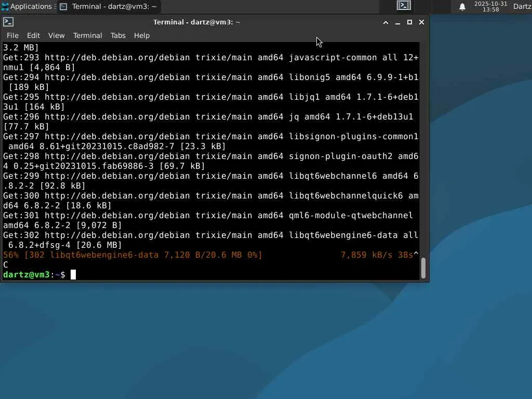This screenshot has width=532, height=399.
Task: Open the Tabs menu
Action: [x=118, y=35]
